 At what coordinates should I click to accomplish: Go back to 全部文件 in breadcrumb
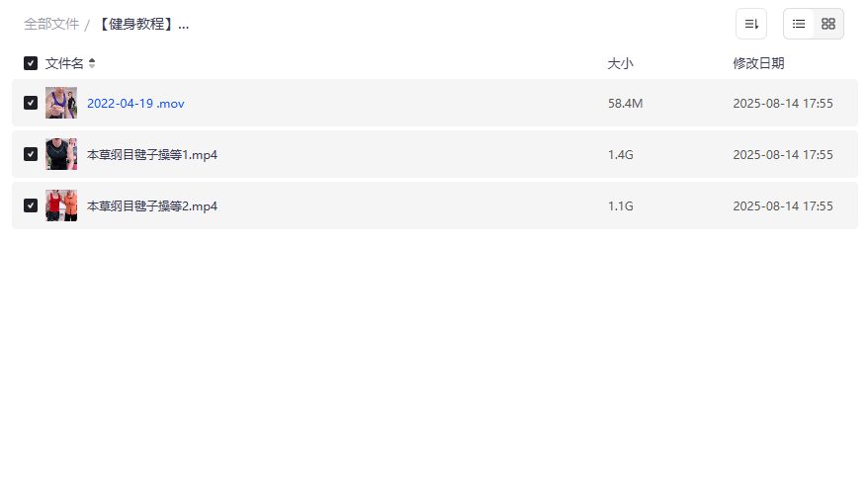[51, 24]
